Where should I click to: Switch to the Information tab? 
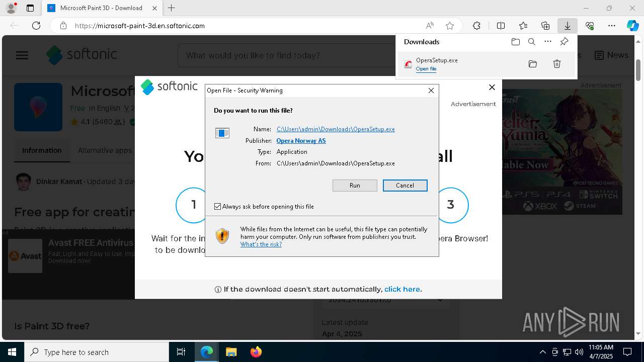pos(42,150)
